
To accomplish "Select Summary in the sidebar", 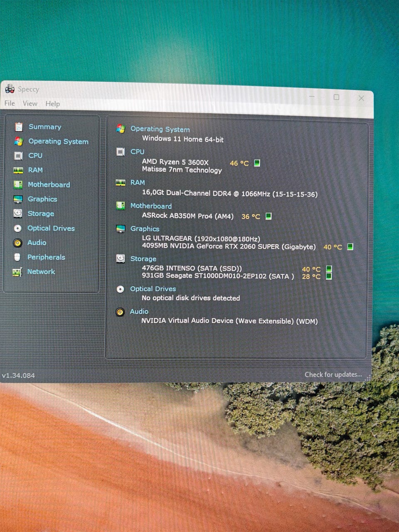I will pyautogui.click(x=45, y=127).
